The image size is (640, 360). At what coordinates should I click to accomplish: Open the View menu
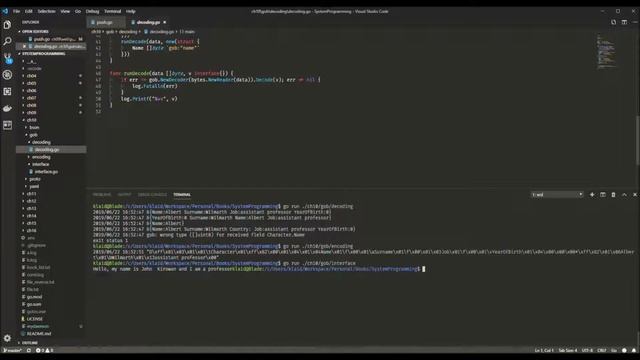pyautogui.click(x=65, y=11)
